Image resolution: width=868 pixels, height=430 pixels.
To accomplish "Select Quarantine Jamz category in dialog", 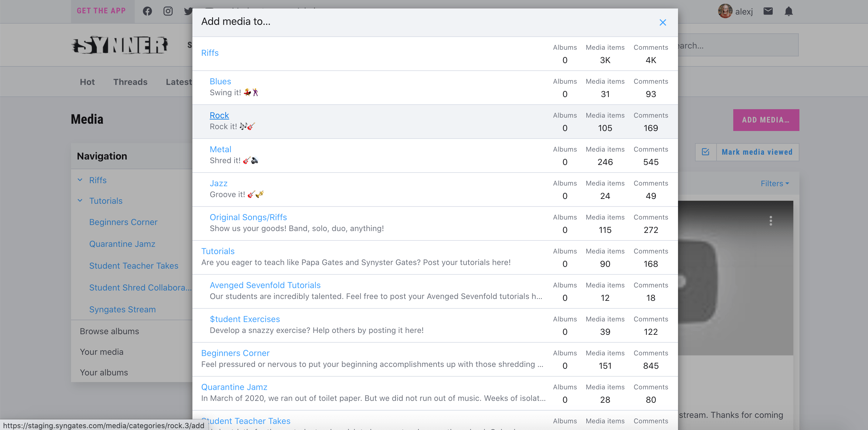I will click(x=234, y=387).
